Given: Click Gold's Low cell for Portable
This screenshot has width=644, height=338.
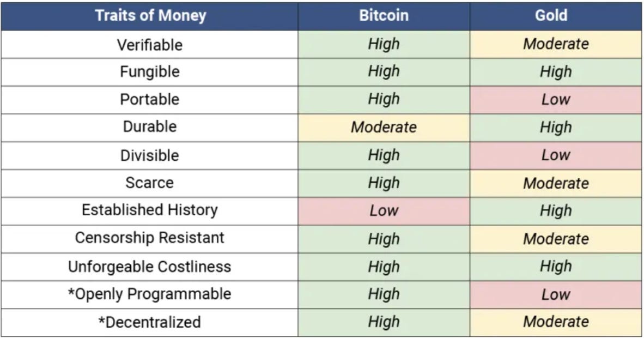Looking at the screenshot, I should [x=556, y=100].
